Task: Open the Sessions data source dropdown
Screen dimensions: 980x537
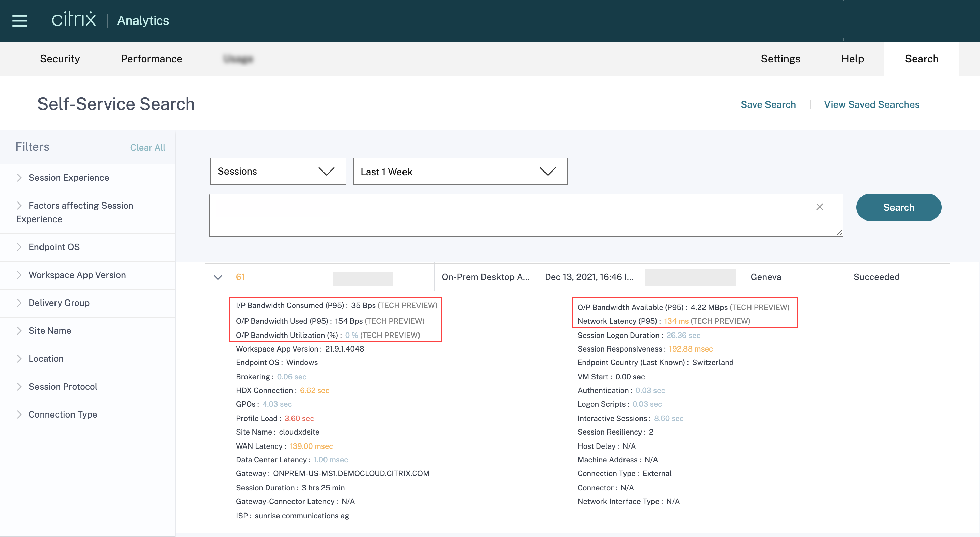Action: (278, 172)
